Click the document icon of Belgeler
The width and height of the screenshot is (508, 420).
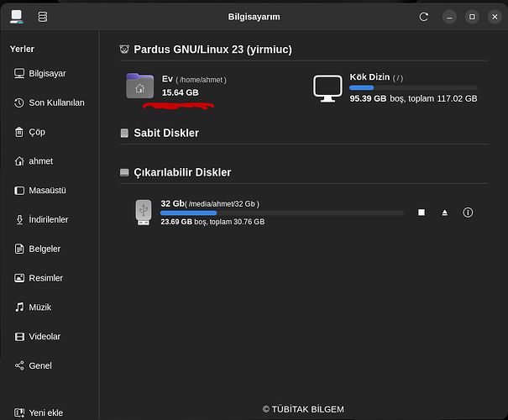pos(19,249)
